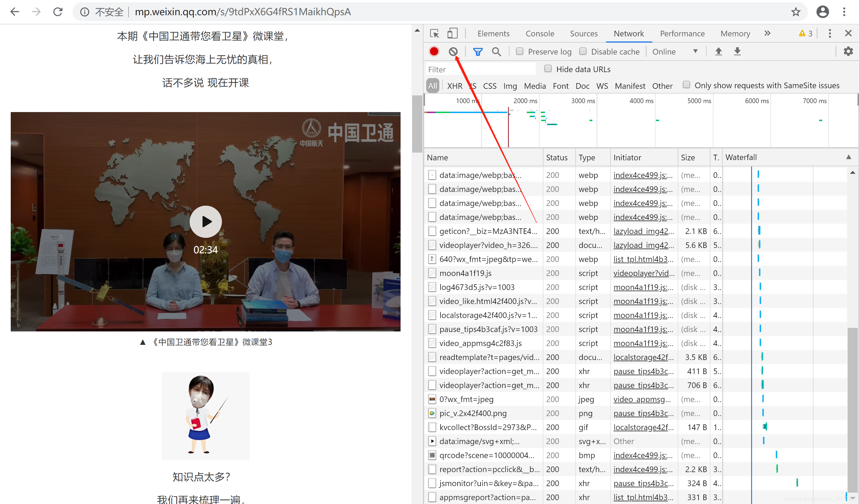
Task: Enable the Disable cache checkbox
Action: coord(583,52)
